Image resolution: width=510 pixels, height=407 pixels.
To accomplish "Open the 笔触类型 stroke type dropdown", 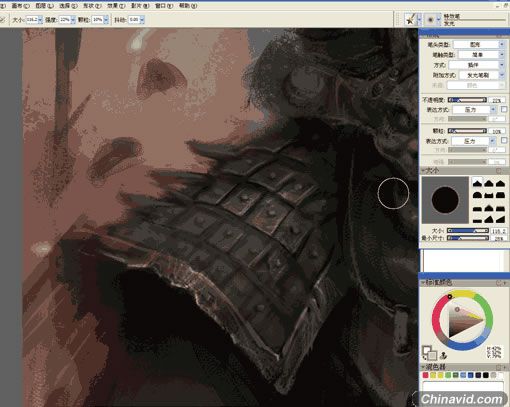I will [x=481, y=54].
